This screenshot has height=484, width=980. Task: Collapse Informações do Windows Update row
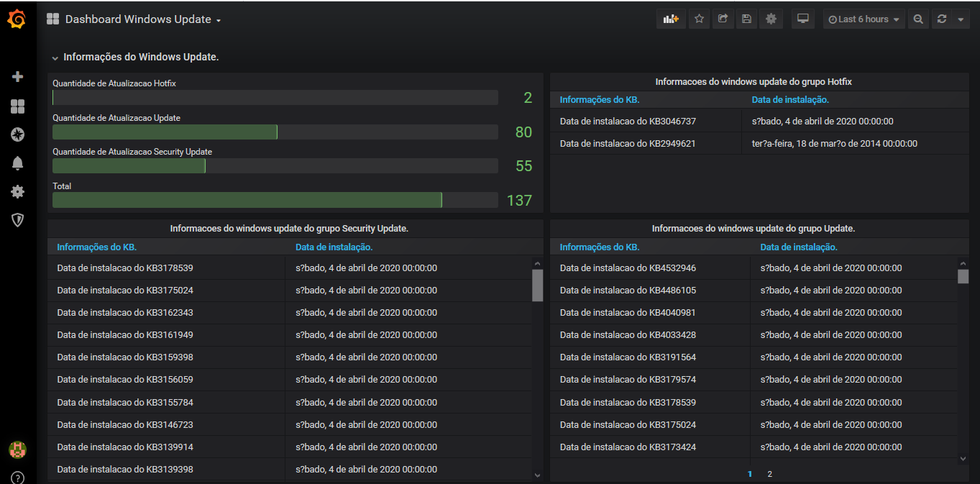(135, 57)
